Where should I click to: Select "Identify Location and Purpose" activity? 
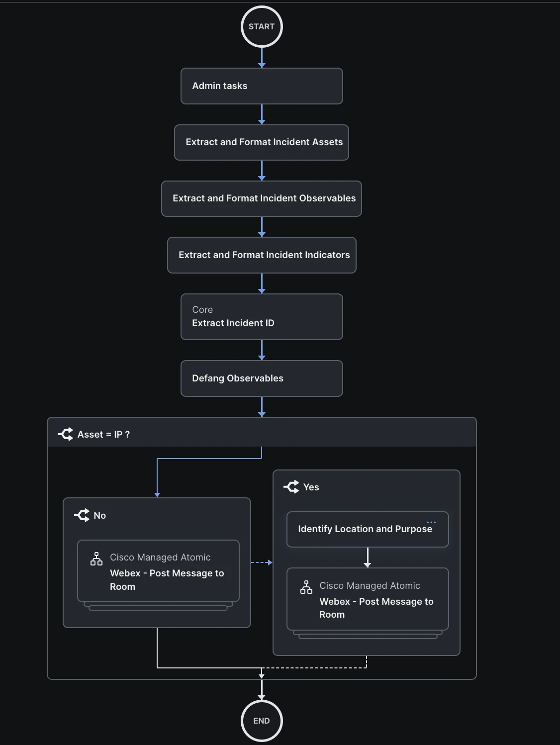click(365, 529)
